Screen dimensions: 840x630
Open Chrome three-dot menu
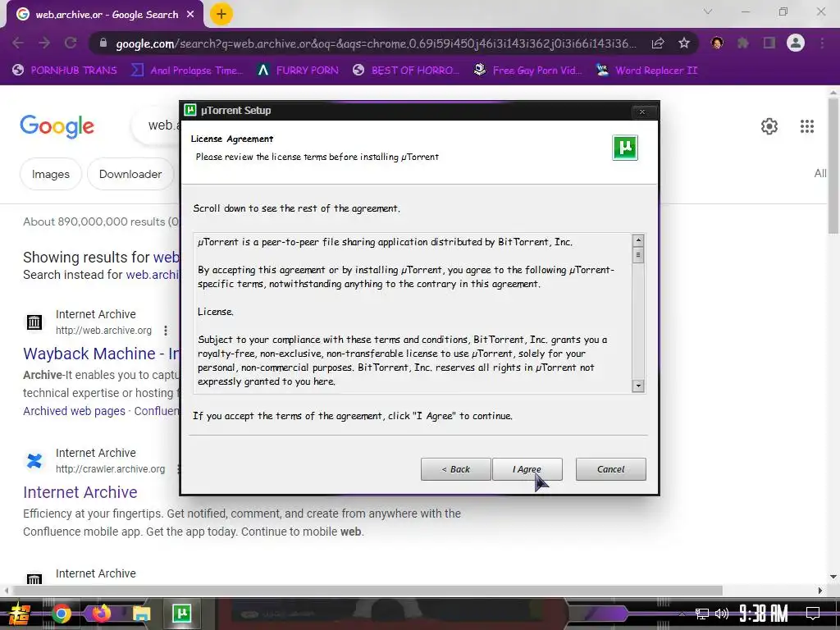point(822,43)
